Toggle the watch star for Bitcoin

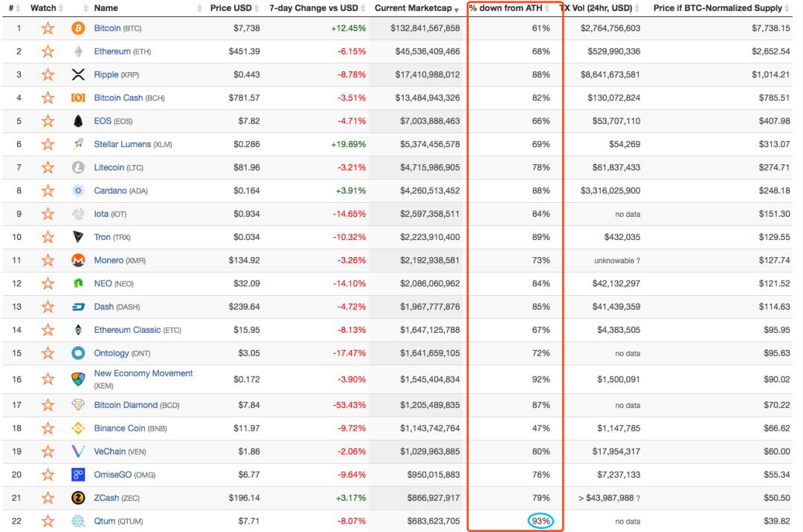48,28
